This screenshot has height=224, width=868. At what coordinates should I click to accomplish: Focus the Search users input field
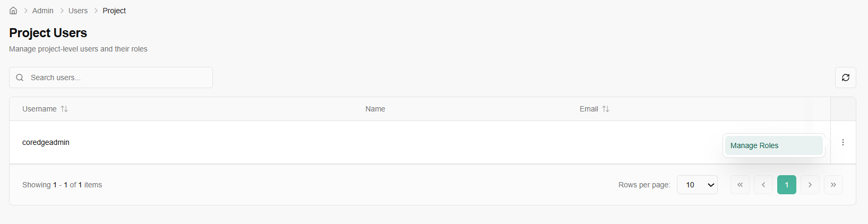click(117, 77)
